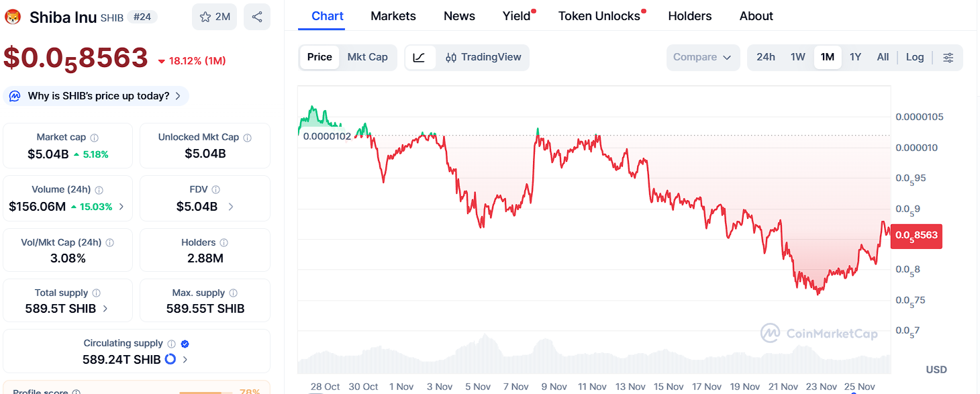Viewport: 980px width, 394px height.
Task: Open the Compare dropdown
Action: click(x=702, y=57)
